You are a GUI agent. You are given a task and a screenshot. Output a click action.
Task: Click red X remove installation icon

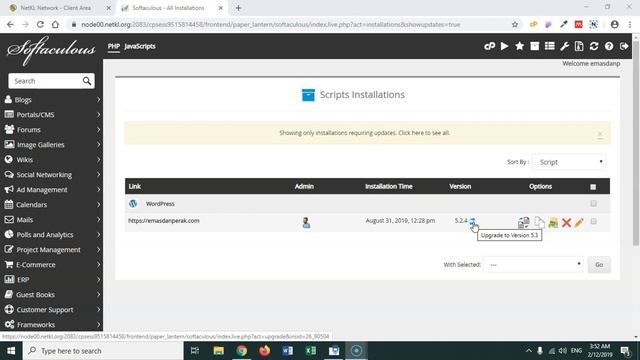567,222
